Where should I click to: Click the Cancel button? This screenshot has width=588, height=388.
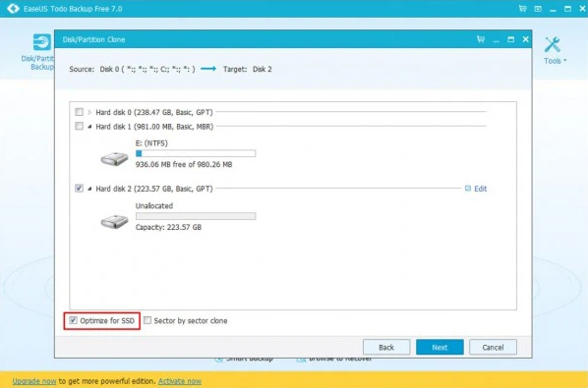tap(493, 347)
